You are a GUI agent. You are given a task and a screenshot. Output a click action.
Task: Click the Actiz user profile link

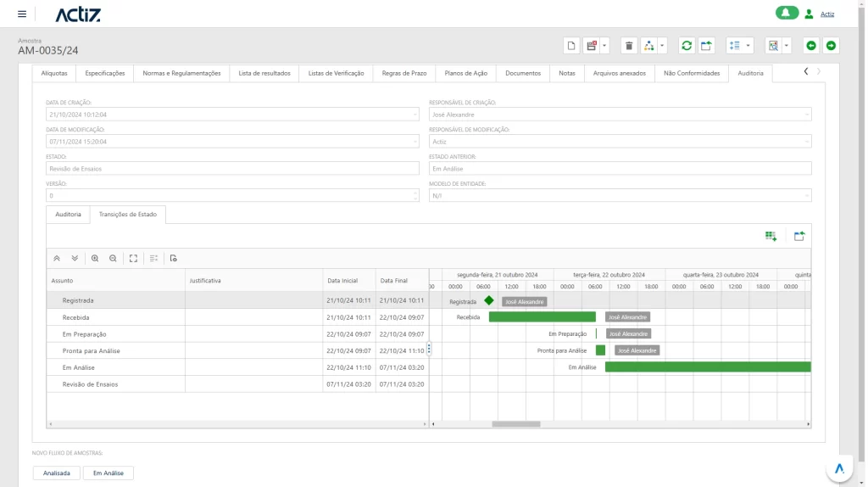tap(827, 14)
